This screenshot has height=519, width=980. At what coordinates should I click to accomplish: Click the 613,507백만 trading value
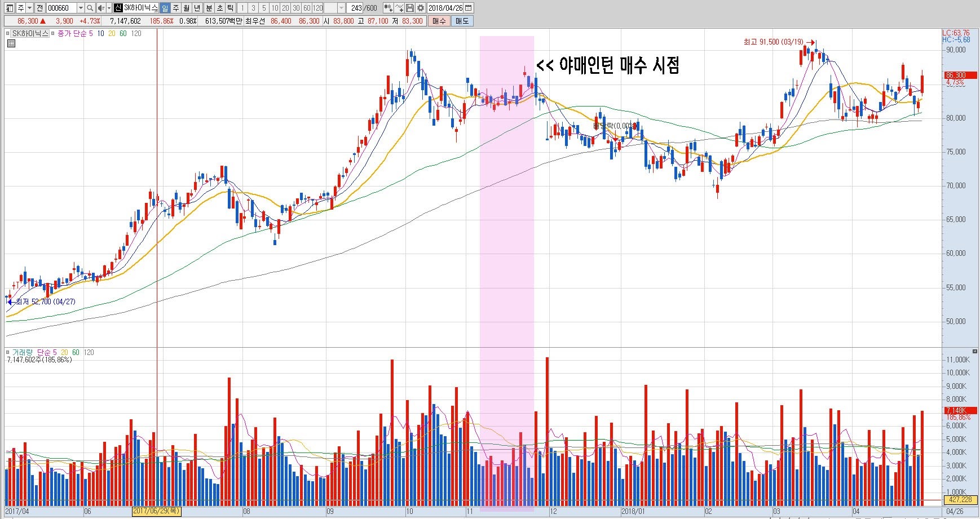click(223, 21)
